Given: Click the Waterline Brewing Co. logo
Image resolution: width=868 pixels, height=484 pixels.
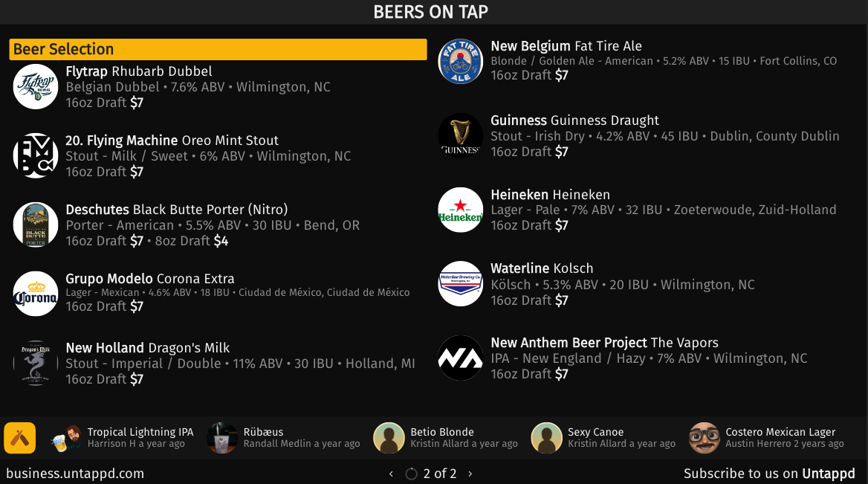Looking at the screenshot, I should [461, 283].
